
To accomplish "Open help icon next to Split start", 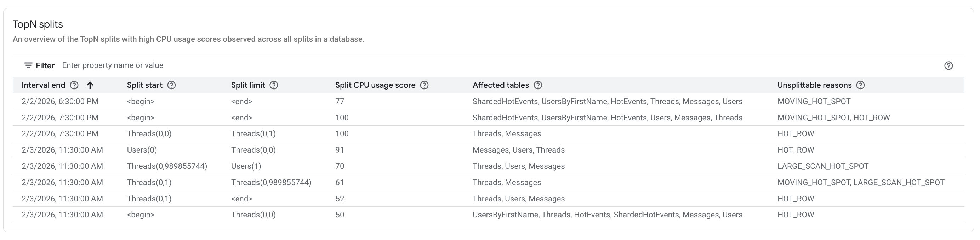I will 172,85.
